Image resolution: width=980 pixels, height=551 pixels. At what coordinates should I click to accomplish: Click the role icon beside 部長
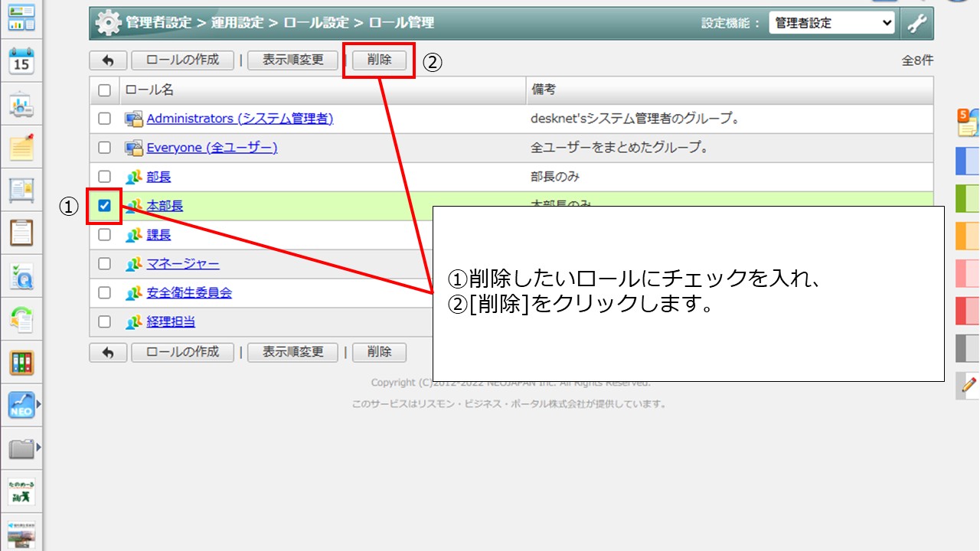pos(134,177)
